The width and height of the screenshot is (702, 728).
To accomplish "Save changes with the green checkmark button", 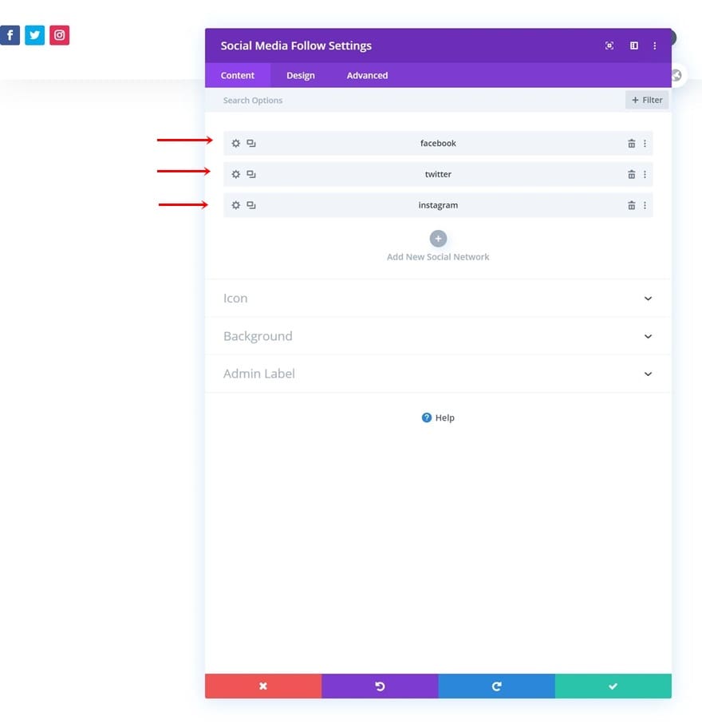I will 613,686.
